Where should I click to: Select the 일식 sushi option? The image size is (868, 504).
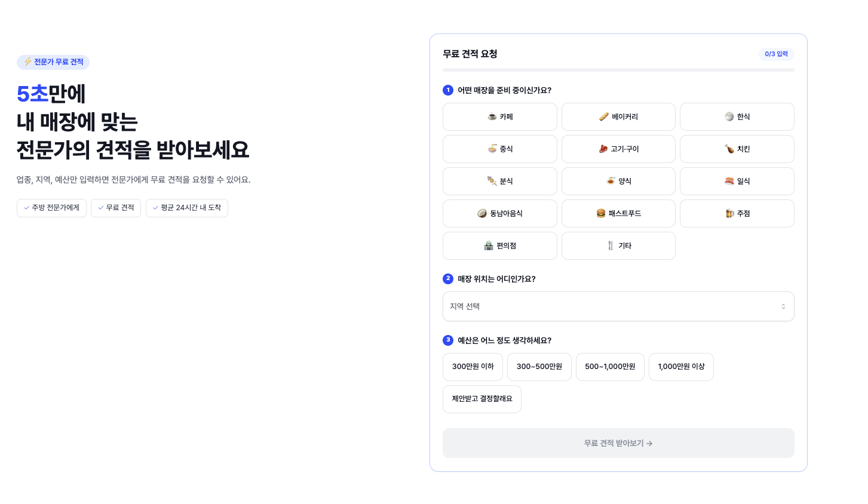click(x=737, y=181)
